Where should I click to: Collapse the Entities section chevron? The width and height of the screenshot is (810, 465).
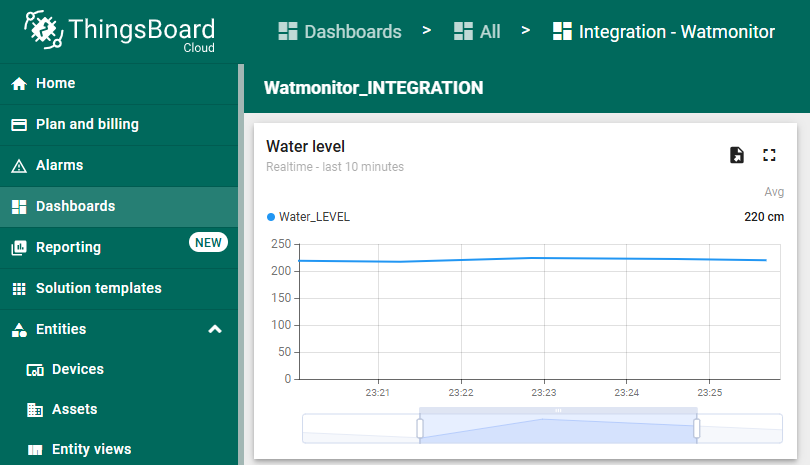[214, 329]
